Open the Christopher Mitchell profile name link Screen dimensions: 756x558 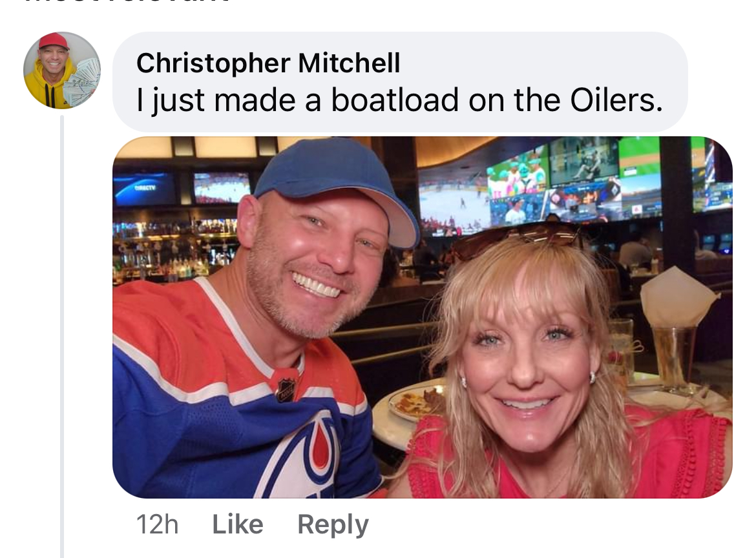point(268,63)
